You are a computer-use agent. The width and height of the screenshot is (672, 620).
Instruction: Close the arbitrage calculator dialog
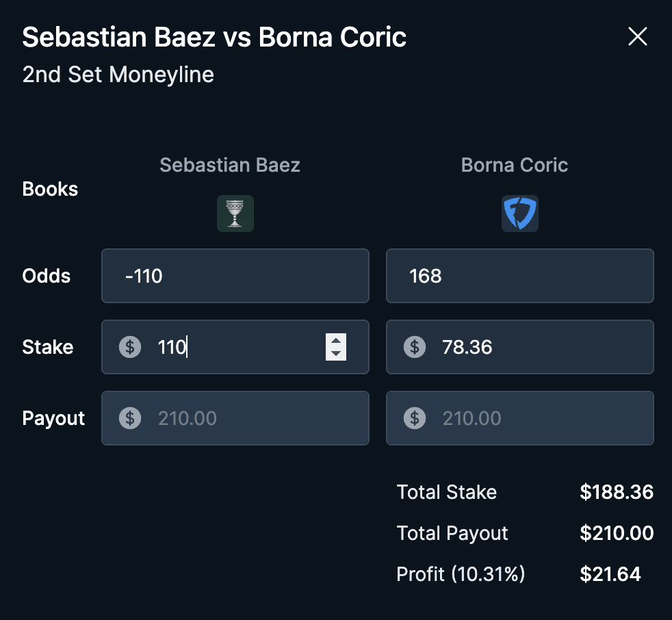point(637,36)
